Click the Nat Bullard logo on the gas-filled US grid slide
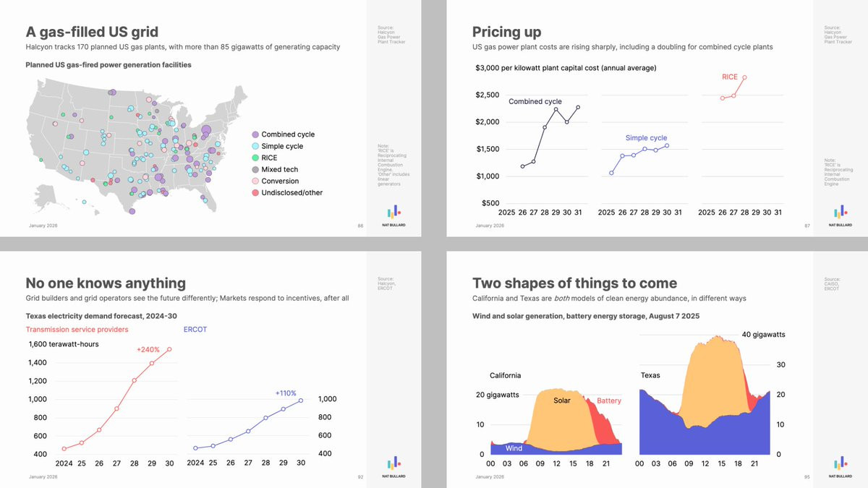Screen dimensions: 868x488 [x=394, y=215]
